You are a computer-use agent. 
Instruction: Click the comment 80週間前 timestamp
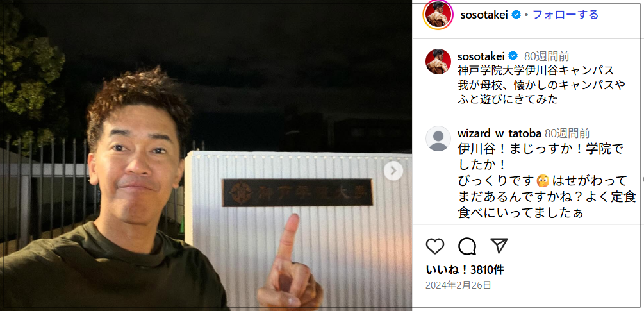click(x=567, y=133)
